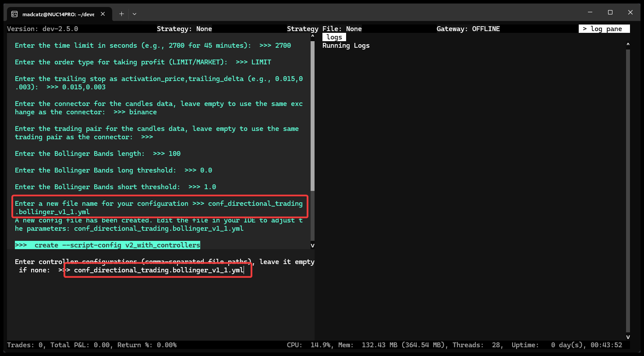
Task: Click the output pane scrollbar thumb
Action: pos(312,116)
